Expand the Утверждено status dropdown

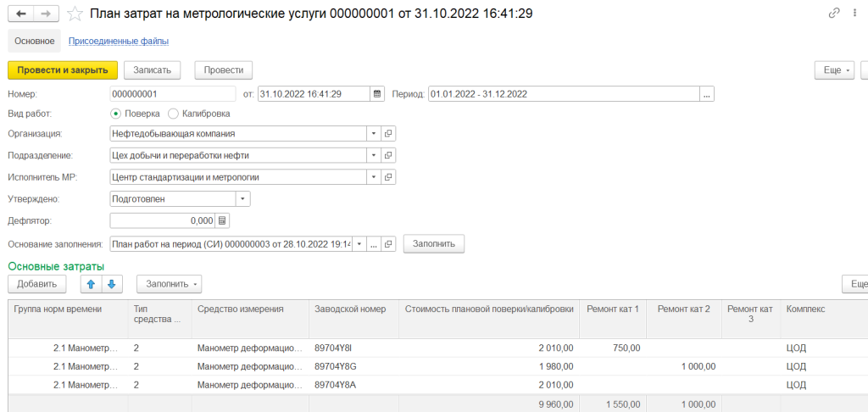click(242, 198)
